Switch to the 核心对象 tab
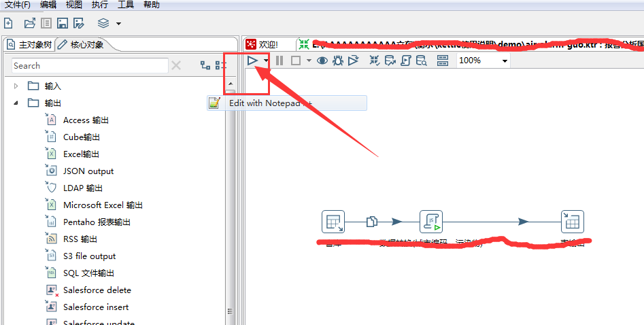The image size is (644, 325). coord(82,44)
